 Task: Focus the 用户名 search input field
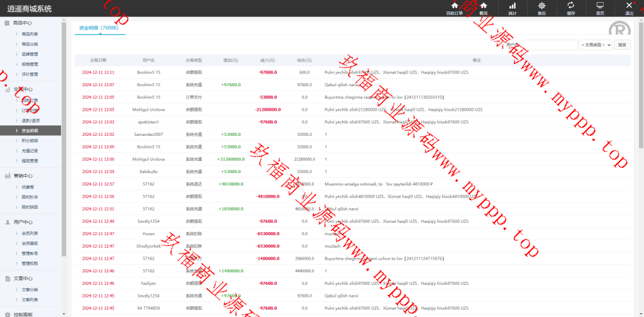[x=549, y=45]
